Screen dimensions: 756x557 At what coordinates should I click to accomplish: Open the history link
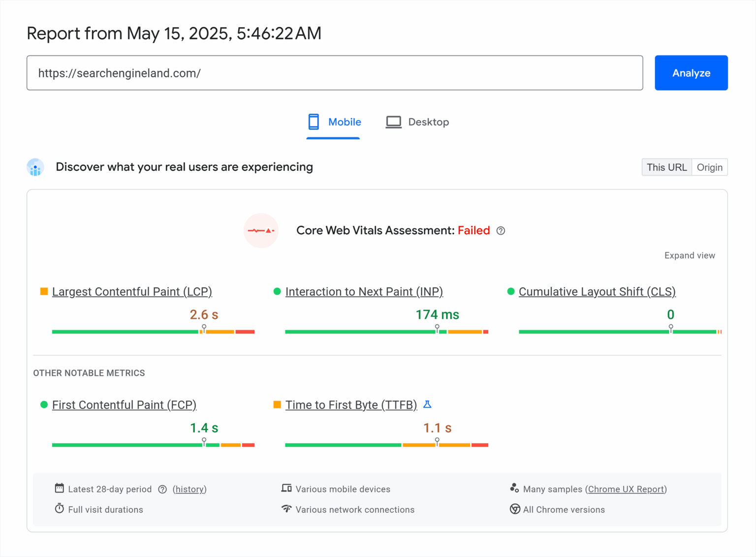click(x=189, y=489)
